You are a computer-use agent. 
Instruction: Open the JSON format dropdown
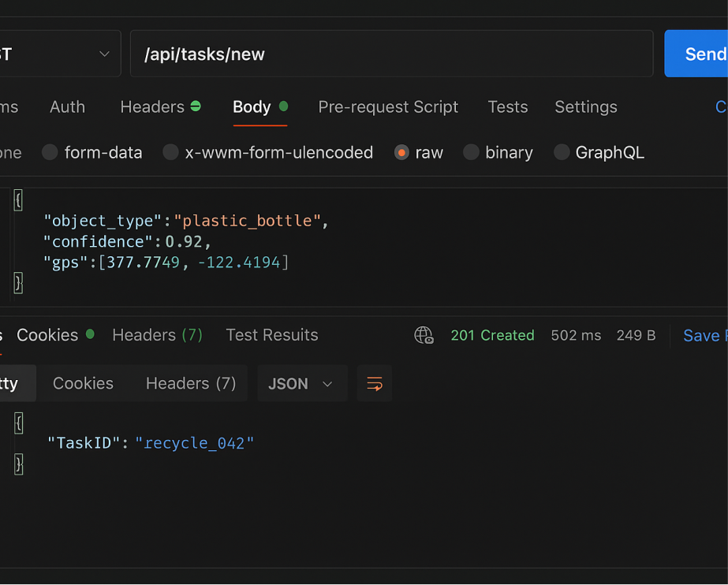point(301,383)
